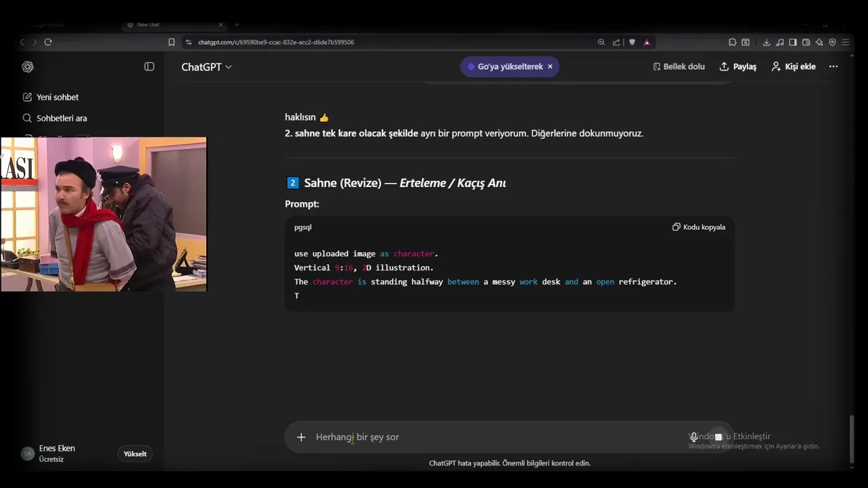Toggle the browser sidebar panel icon
The height and width of the screenshot is (488, 868).
coord(793,42)
